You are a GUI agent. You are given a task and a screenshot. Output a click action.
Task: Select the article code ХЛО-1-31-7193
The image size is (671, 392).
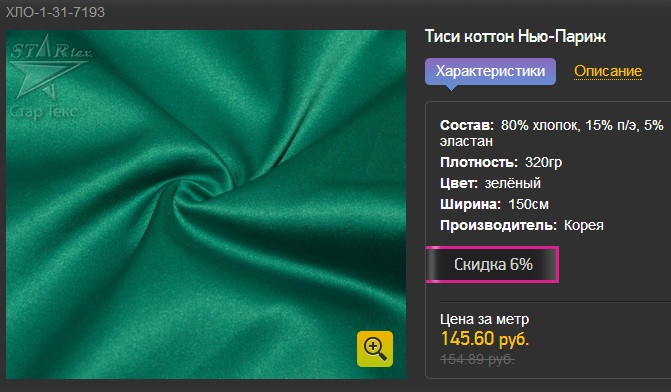click(x=55, y=12)
